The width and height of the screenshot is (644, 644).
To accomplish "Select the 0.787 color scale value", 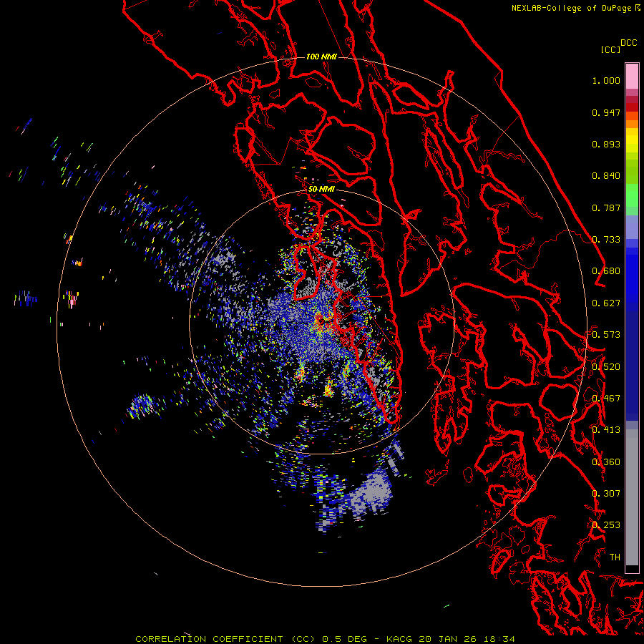I will tap(606, 208).
